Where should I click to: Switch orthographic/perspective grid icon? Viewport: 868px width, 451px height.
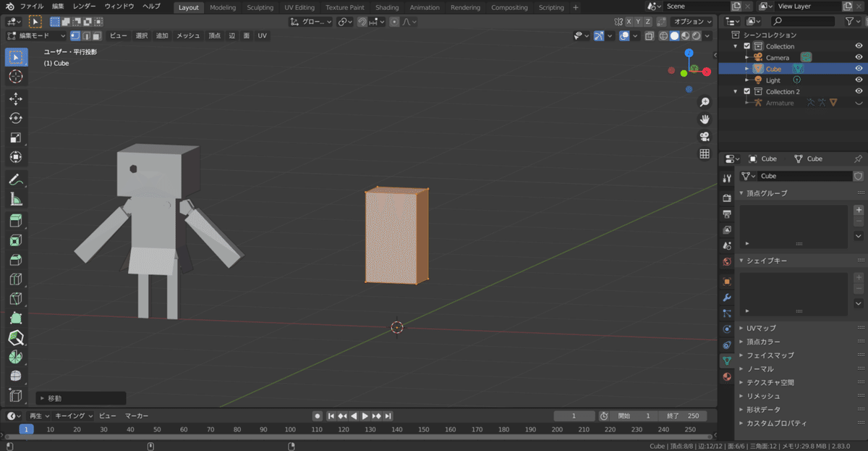point(705,154)
